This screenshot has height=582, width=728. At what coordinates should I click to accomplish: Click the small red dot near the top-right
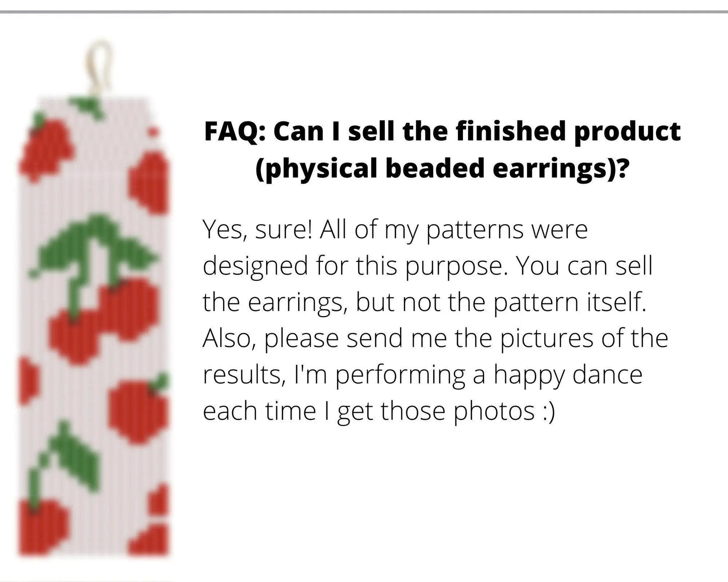(x=153, y=132)
